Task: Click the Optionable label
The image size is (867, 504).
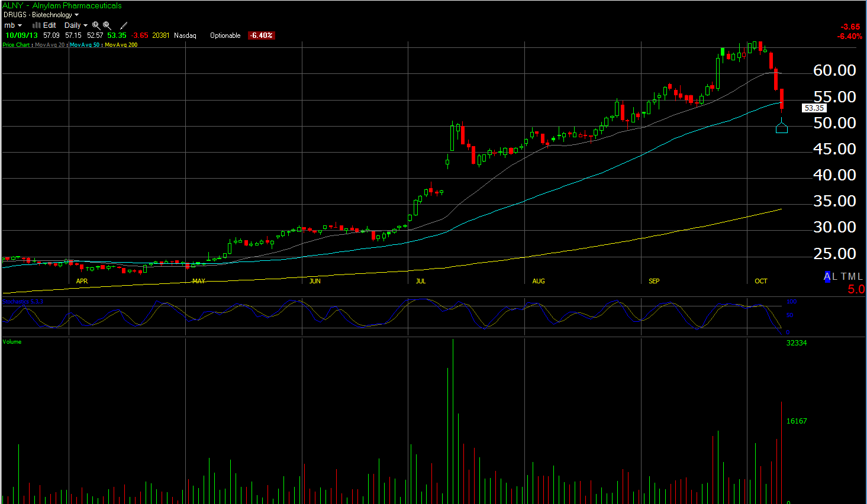Action: click(x=225, y=35)
